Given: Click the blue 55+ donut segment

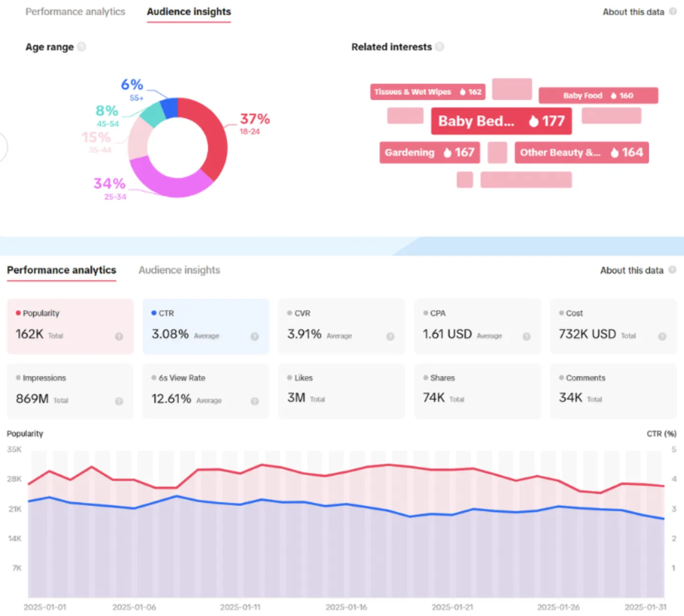Looking at the screenshot, I should click(170, 109).
